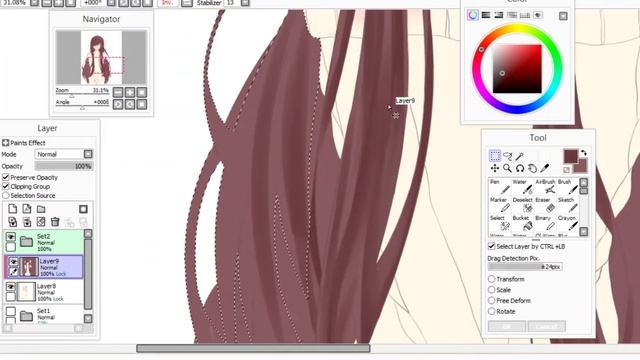Toggle the transparent color icon
Image resolution: width=640 pixels, height=360 pixels.
click(567, 170)
